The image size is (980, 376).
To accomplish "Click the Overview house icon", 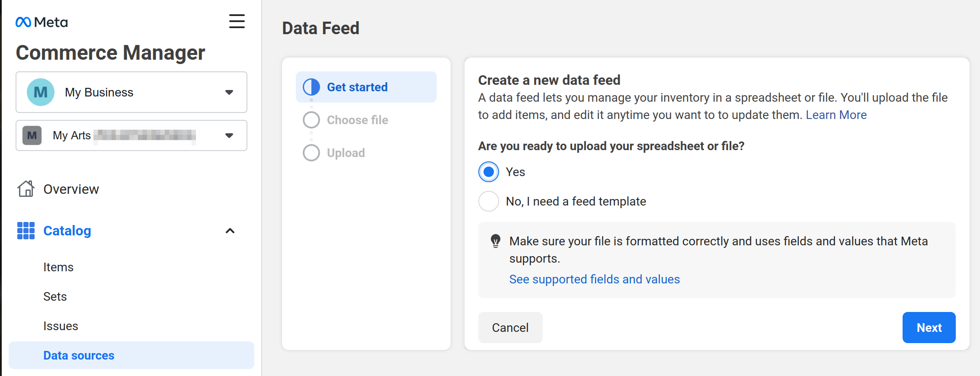I will pyautogui.click(x=26, y=189).
